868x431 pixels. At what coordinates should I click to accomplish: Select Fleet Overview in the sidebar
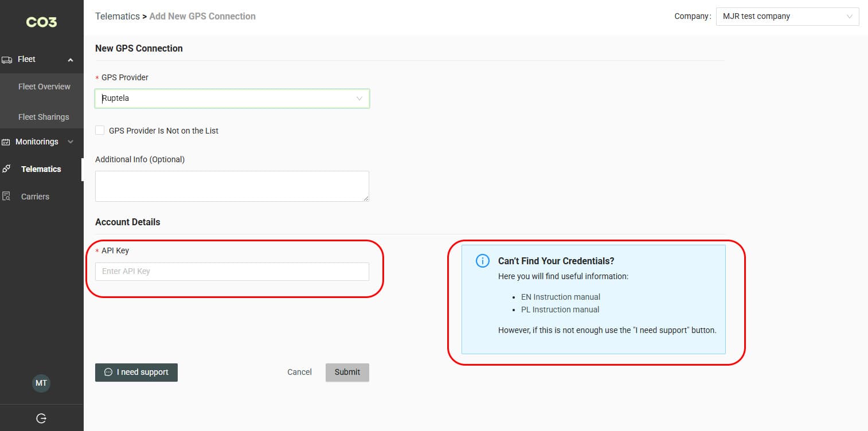[x=44, y=87]
